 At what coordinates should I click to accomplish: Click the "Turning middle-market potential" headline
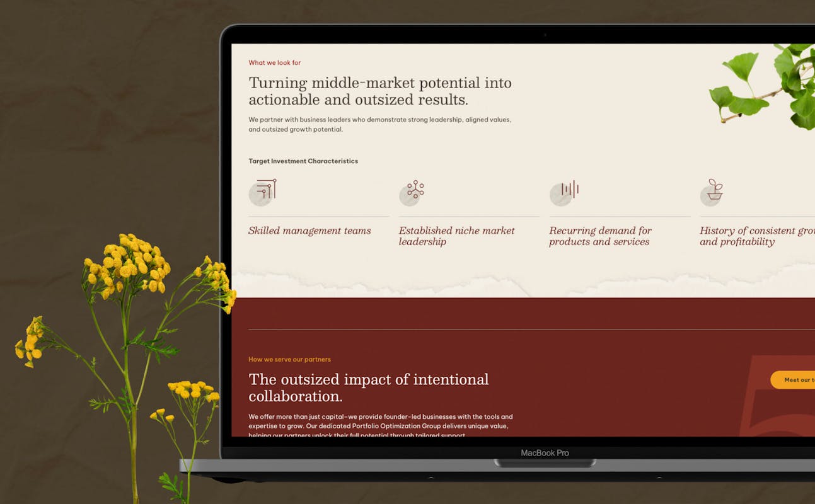pos(379,91)
